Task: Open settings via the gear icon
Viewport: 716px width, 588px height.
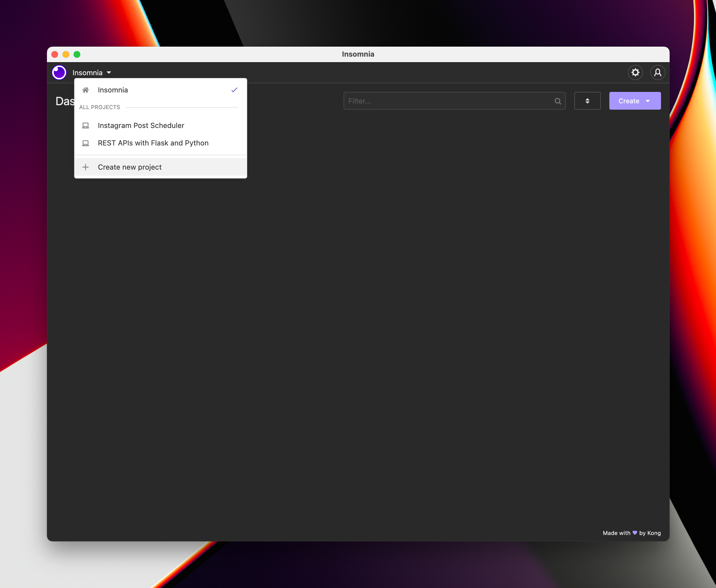Action: point(635,72)
